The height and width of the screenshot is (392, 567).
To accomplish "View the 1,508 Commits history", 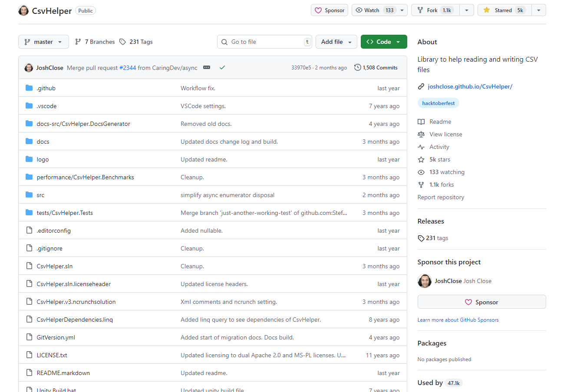I will [x=376, y=68].
